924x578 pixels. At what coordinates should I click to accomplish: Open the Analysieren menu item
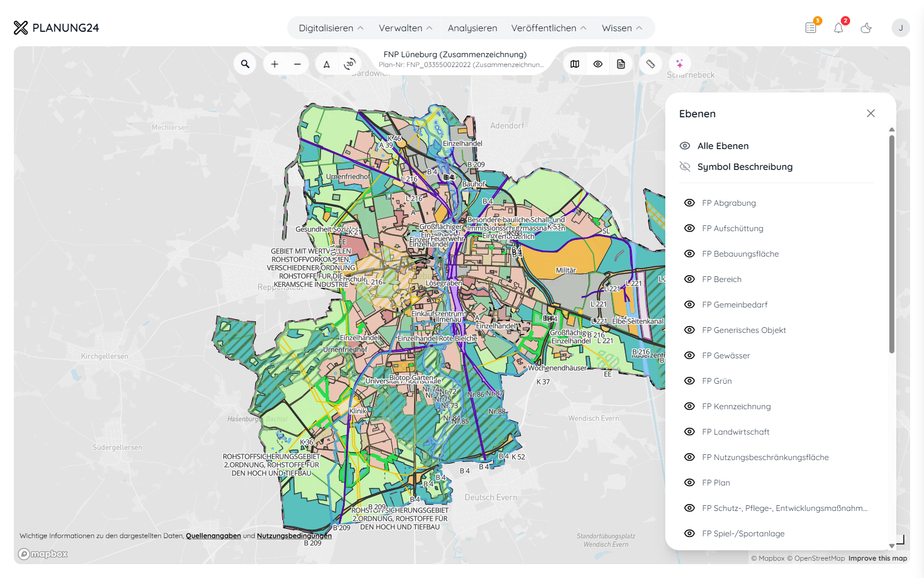tap(472, 28)
